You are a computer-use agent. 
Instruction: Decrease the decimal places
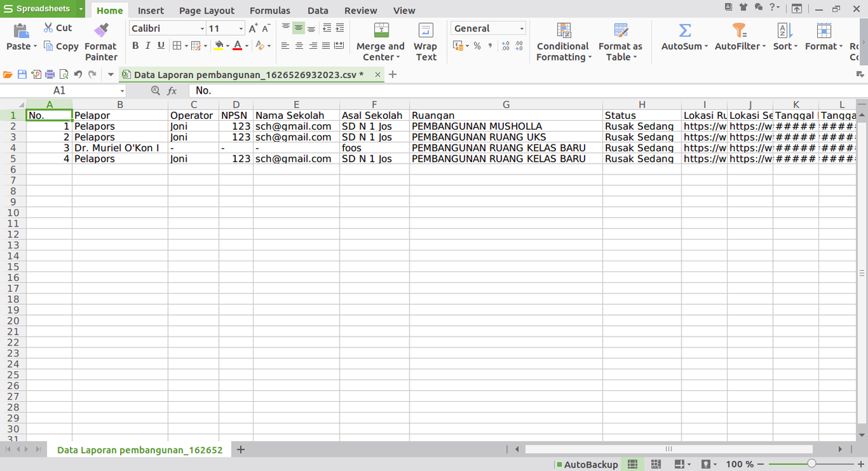pyautogui.click(x=519, y=45)
